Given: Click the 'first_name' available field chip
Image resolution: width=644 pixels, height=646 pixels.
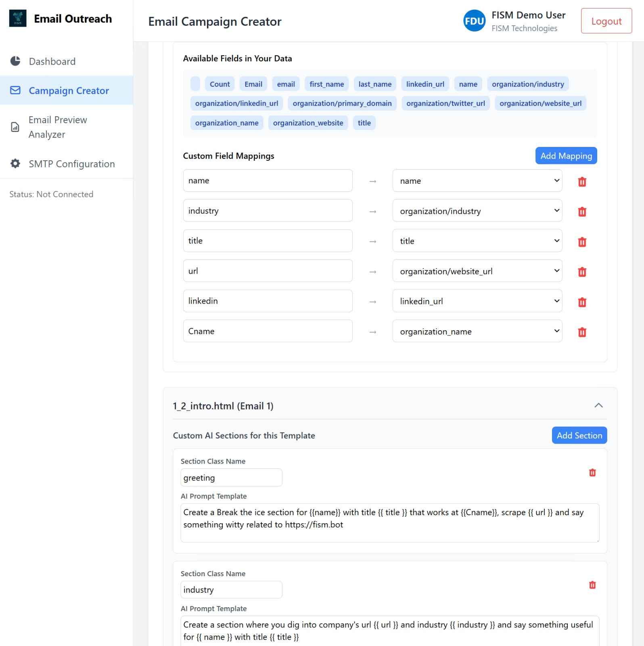Looking at the screenshot, I should (x=326, y=84).
